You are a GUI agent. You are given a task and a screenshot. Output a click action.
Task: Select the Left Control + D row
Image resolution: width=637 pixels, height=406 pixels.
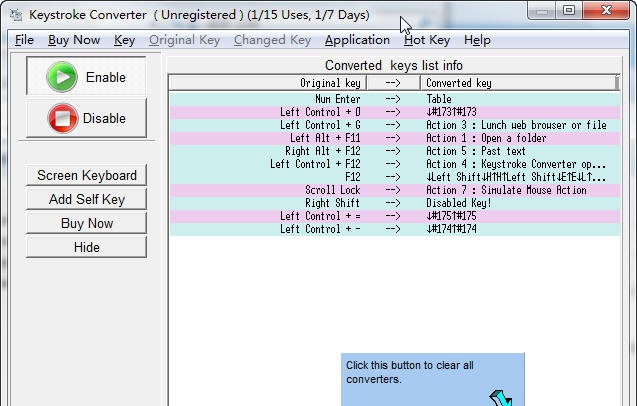394,112
